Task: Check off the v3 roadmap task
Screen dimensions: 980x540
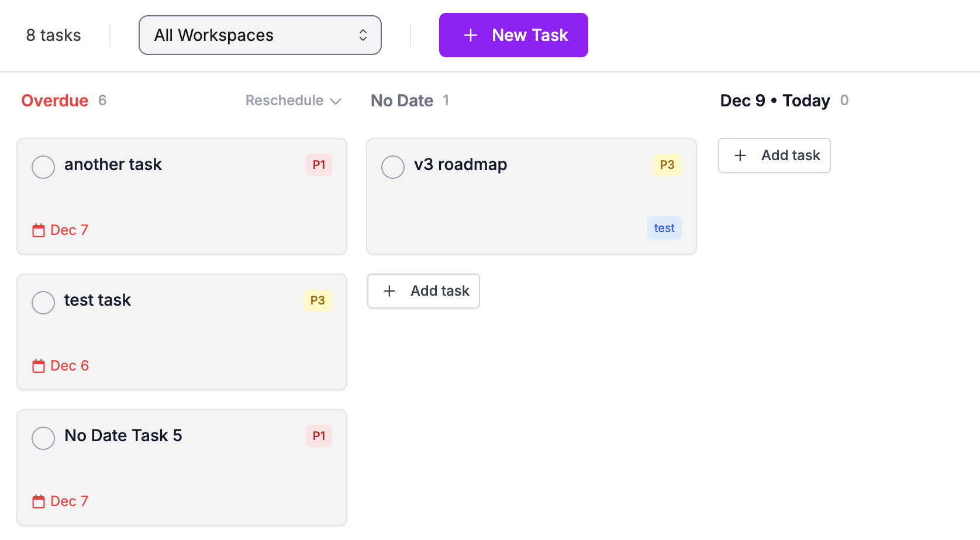Action: coord(393,167)
